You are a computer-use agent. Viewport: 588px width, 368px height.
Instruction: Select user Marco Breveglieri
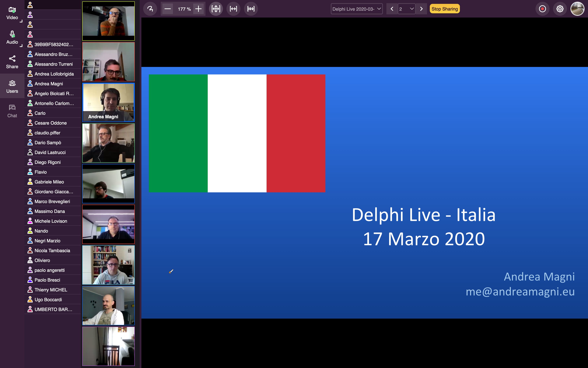click(x=53, y=202)
